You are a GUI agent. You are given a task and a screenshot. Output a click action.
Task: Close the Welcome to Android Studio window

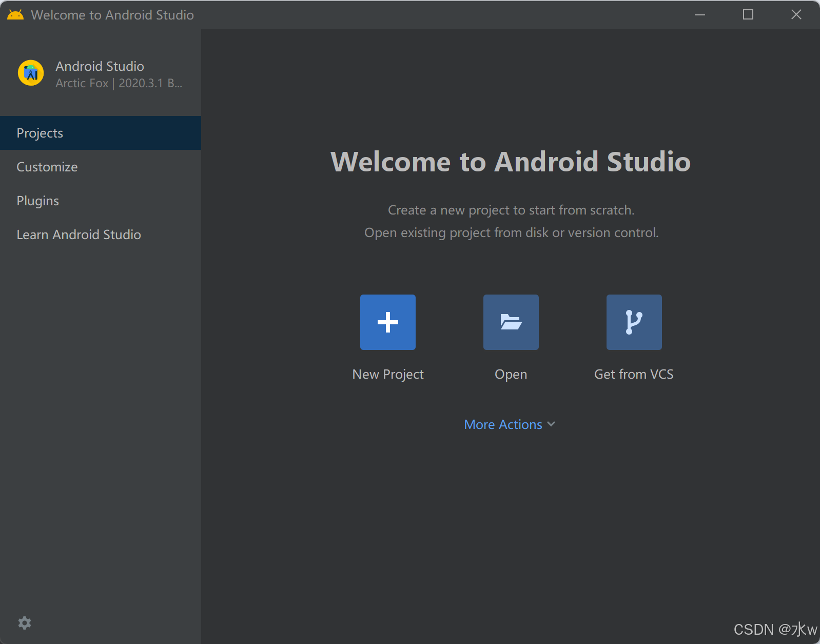tap(796, 14)
